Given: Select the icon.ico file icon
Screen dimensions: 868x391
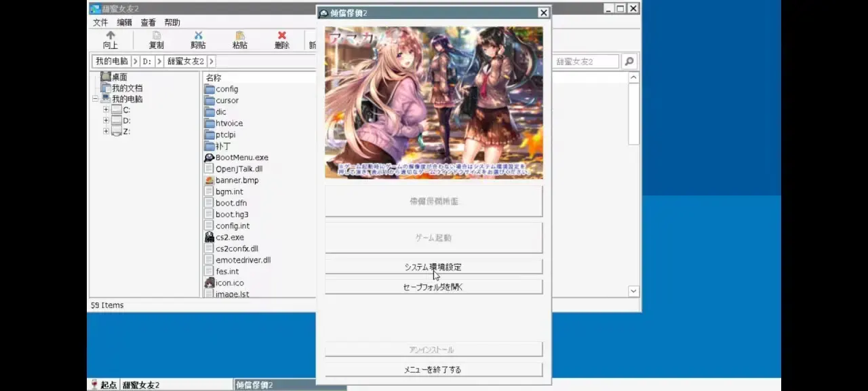Looking at the screenshot, I should pos(210,283).
